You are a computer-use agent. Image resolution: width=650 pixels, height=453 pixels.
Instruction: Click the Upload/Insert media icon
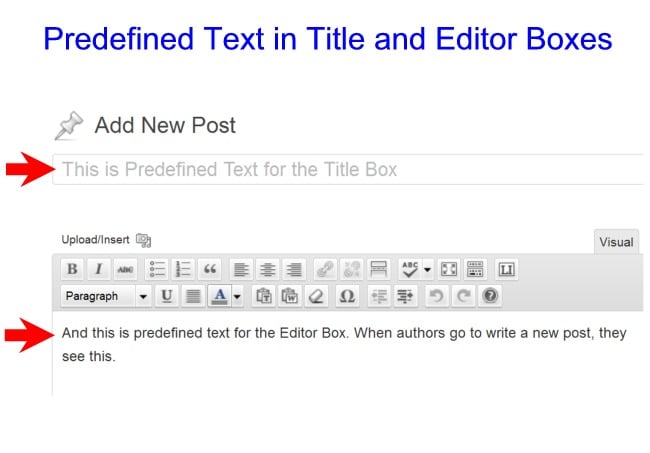(x=143, y=240)
